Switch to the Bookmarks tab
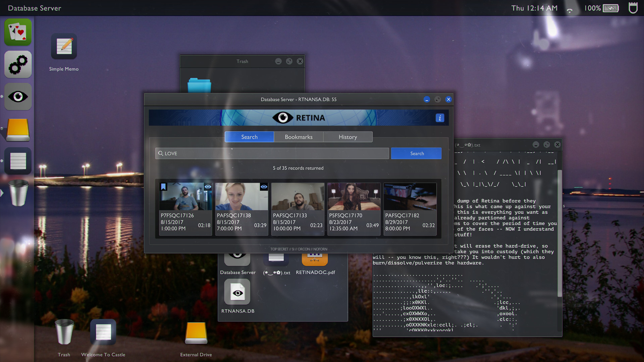 point(298,136)
